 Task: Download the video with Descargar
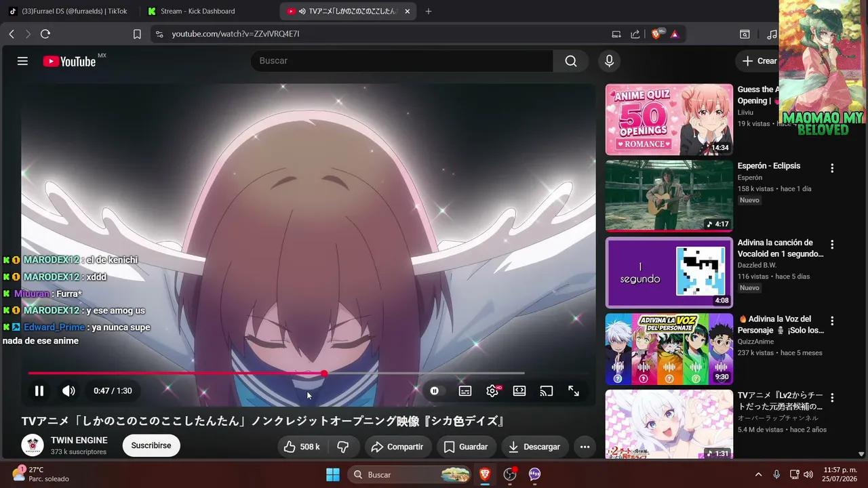tap(535, 447)
